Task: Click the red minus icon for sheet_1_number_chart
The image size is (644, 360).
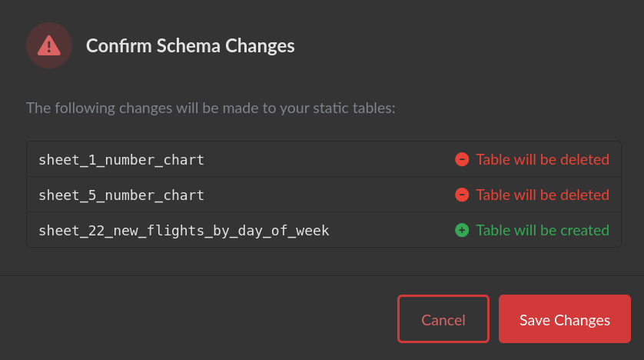Action: (x=462, y=160)
